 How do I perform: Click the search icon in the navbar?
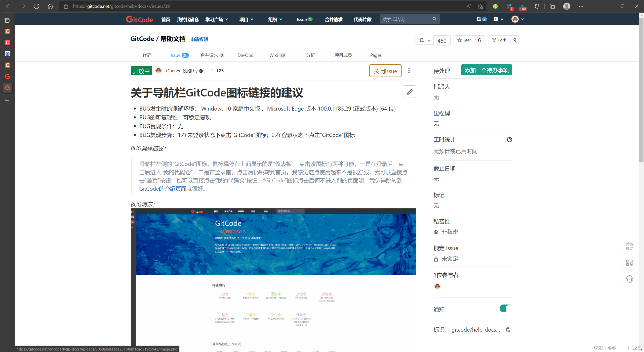click(x=434, y=19)
